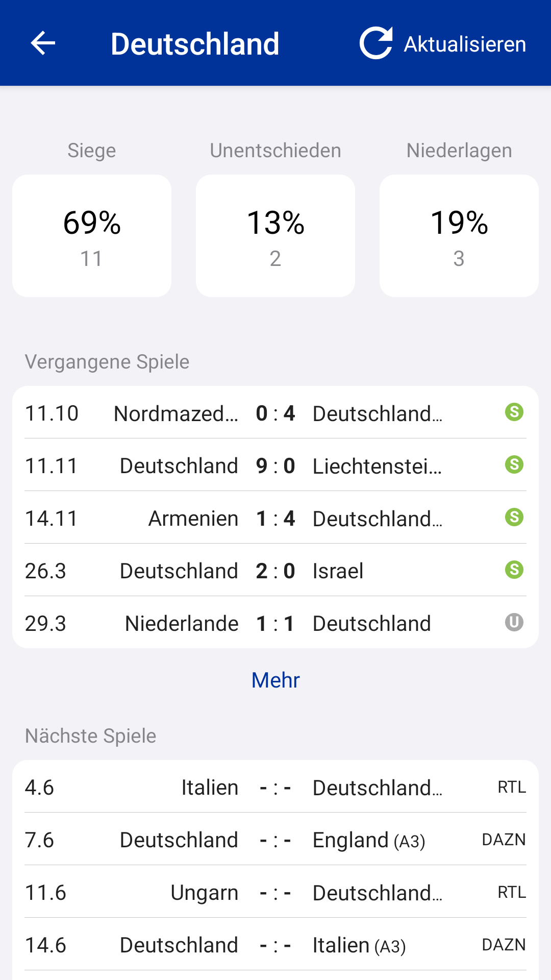Screen dimensions: 551x980
Task: Click the refresh circular arrow icon
Action: pos(376,43)
